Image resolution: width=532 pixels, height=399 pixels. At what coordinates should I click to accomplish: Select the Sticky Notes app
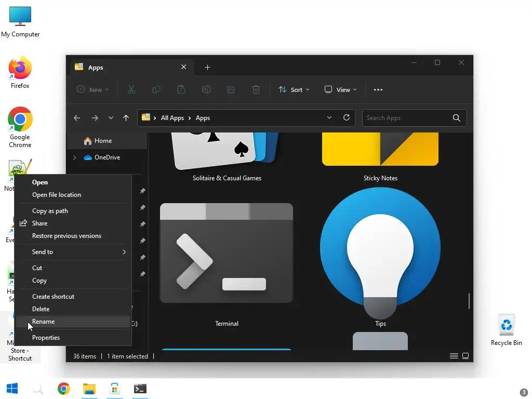point(380,157)
